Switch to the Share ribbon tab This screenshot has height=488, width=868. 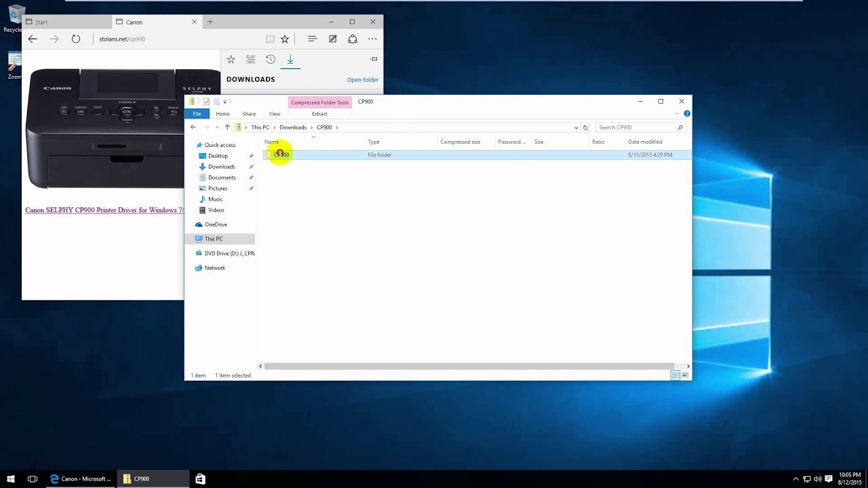[249, 114]
